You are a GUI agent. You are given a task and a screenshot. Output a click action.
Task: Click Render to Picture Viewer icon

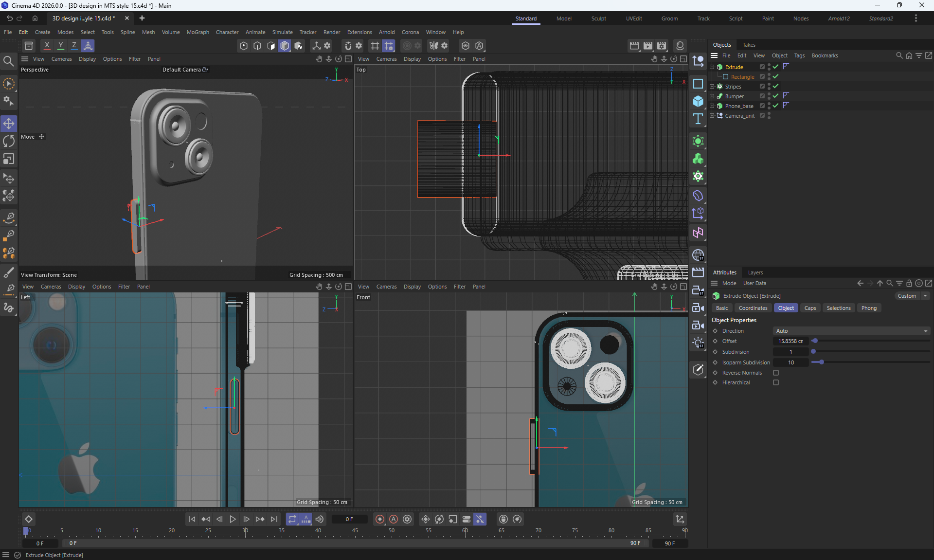tap(648, 46)
